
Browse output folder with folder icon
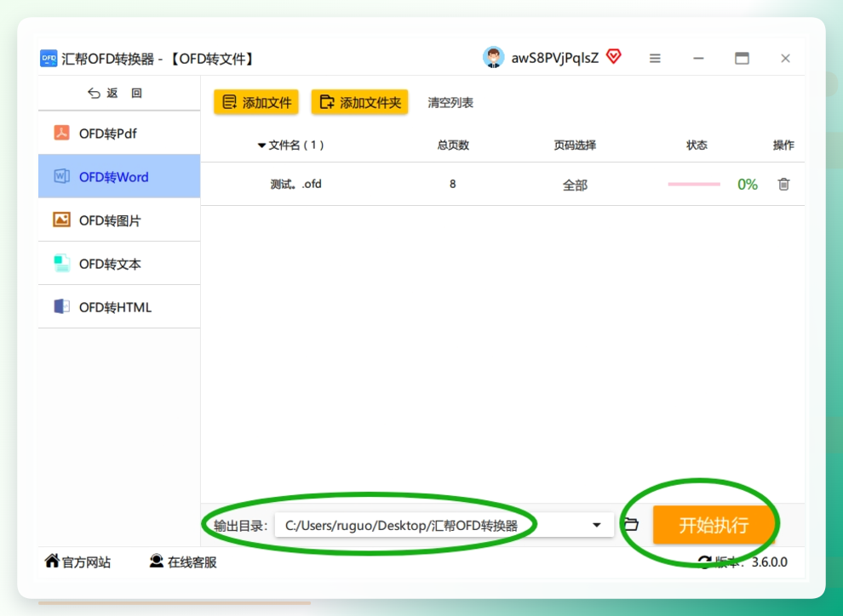coord(631,524)
